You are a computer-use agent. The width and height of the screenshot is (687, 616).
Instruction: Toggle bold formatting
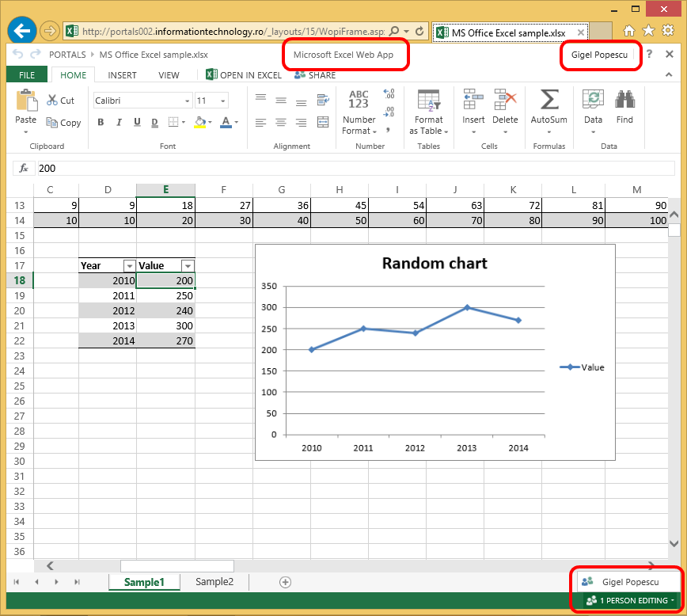pyautogui.click(x=101, y=122)
